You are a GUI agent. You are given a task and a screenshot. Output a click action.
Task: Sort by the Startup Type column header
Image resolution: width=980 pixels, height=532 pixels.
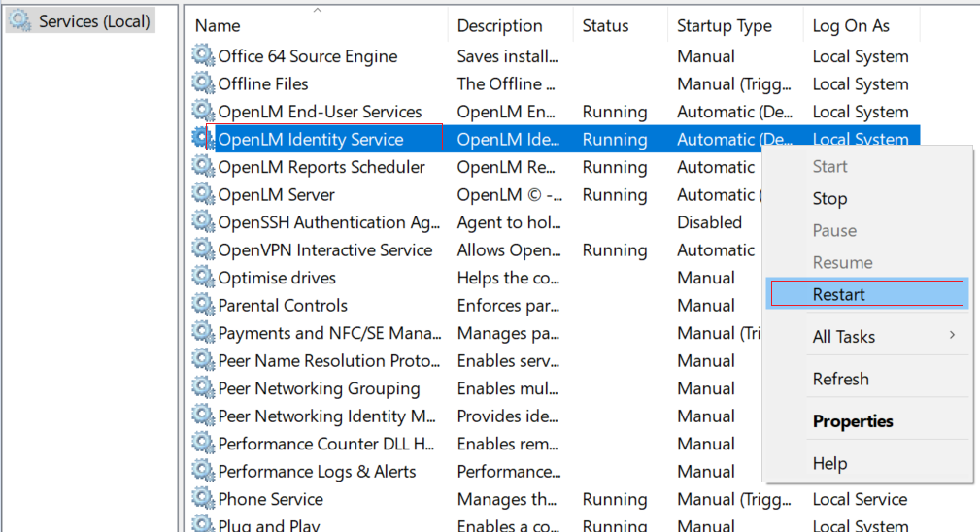(x=724, y=26)
